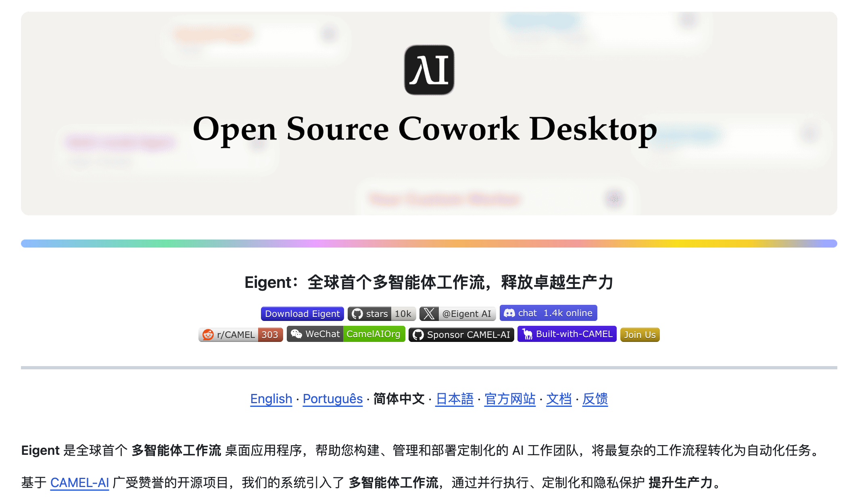Visit the 官方网站 link
The width and height of the screenshot is (847, 504).
pos(510,399)
